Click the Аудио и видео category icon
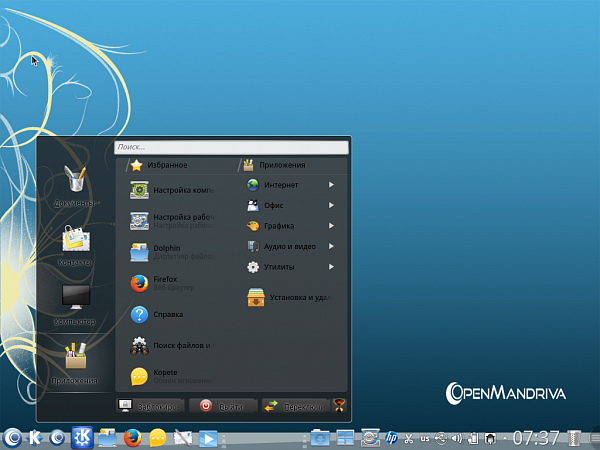Screen dimensions: 600x450 [253, 246]
